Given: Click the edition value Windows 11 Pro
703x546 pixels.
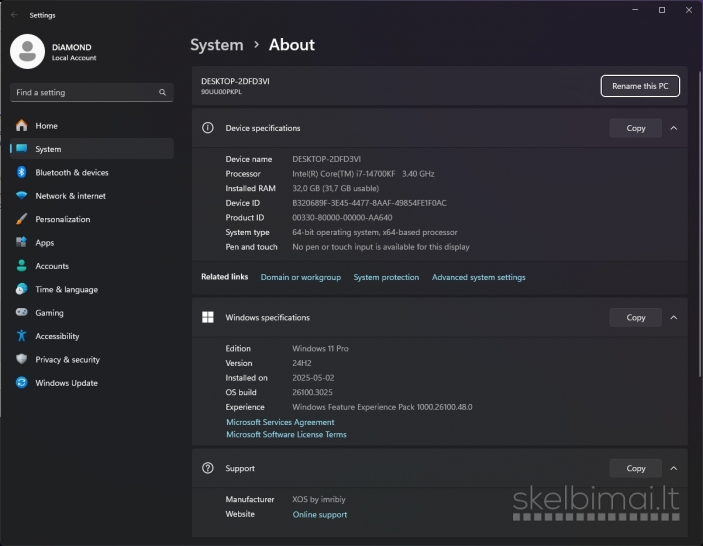Looking at the screenshot, I should pos(320,348).
